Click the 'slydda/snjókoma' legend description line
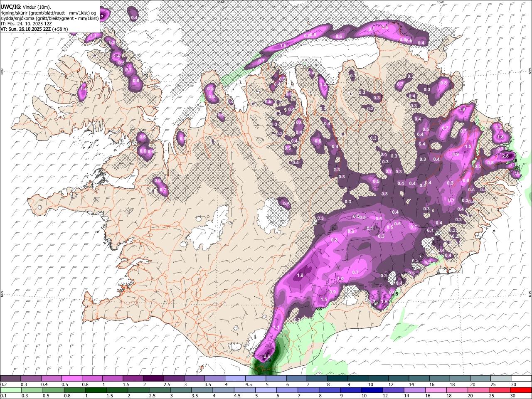Screen dimensions: 532x399 [x=49, y=18]
